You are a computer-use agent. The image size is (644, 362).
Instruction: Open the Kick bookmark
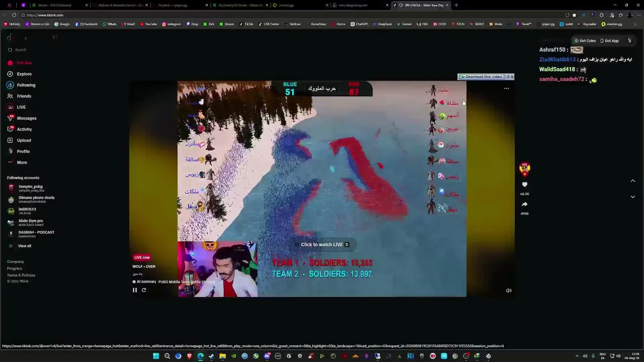coord(209,24)
